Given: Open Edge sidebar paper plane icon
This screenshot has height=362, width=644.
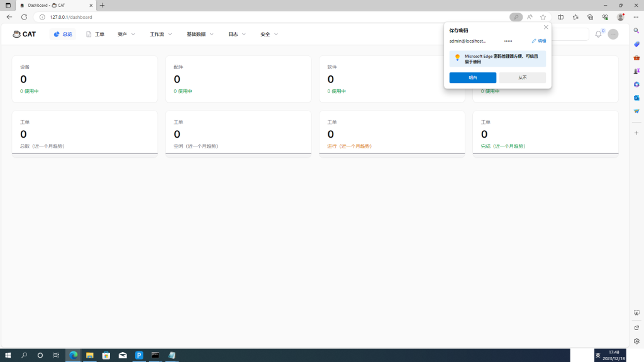Looking at the screenshot, I should [x=636, y=111].
